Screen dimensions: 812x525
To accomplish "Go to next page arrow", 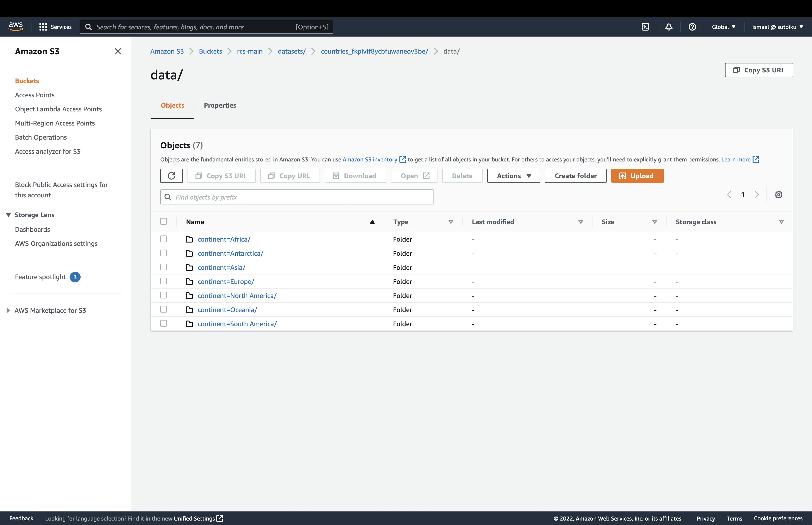I will point(757,195).
